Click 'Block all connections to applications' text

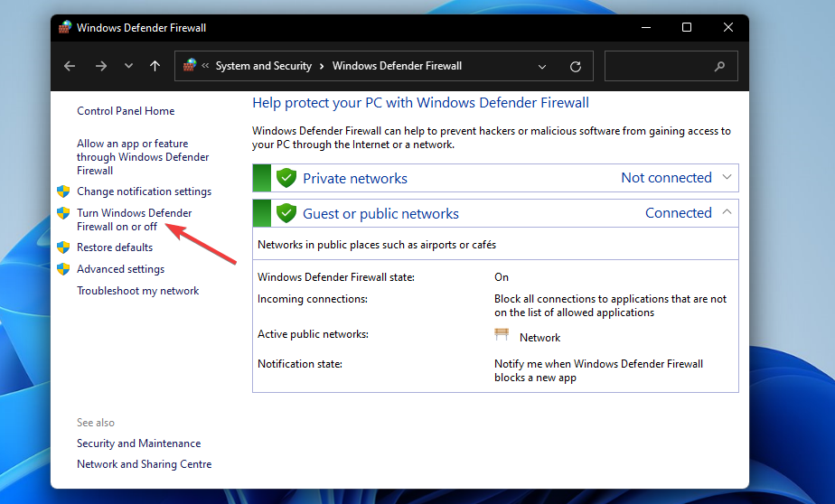click(610, 305)
